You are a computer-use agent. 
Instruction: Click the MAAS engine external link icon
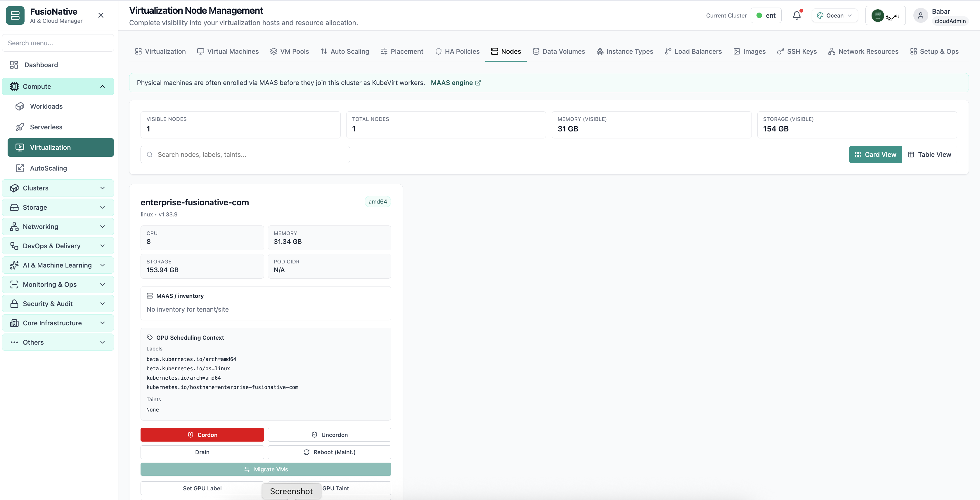(478, 83)
